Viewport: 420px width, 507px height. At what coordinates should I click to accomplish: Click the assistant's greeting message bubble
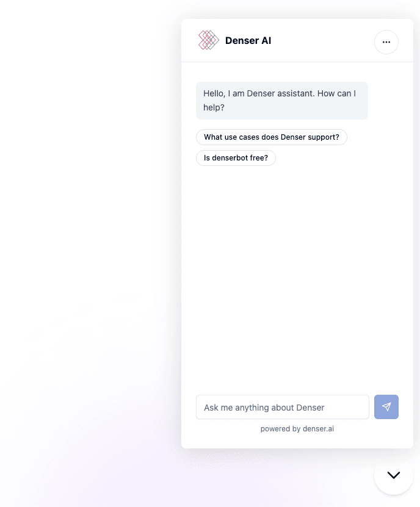tap(282, 100)
